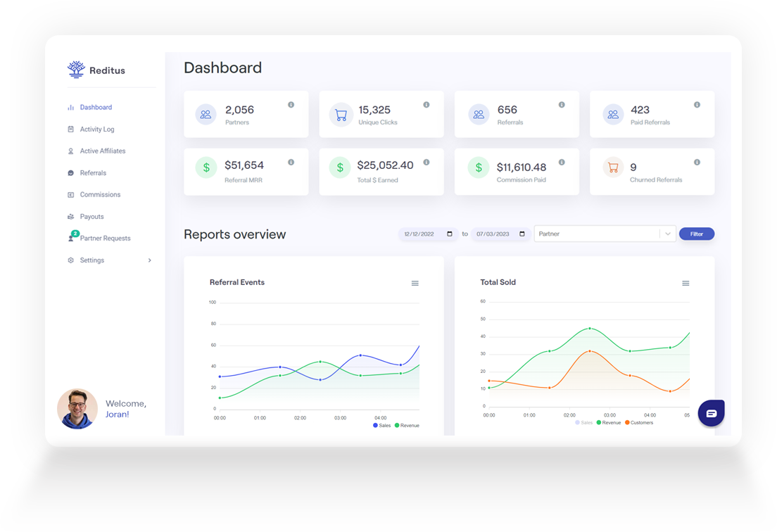Click the Active Affiliates sidebar icon
This screenshot has width=777, height=532.
71,151
